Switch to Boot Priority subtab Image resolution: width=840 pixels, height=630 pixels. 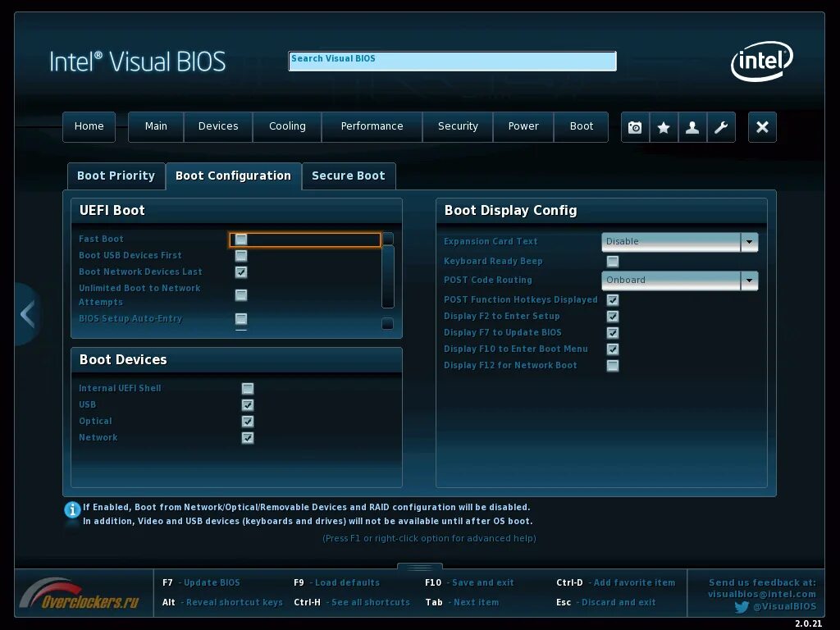tap(116, 176)
